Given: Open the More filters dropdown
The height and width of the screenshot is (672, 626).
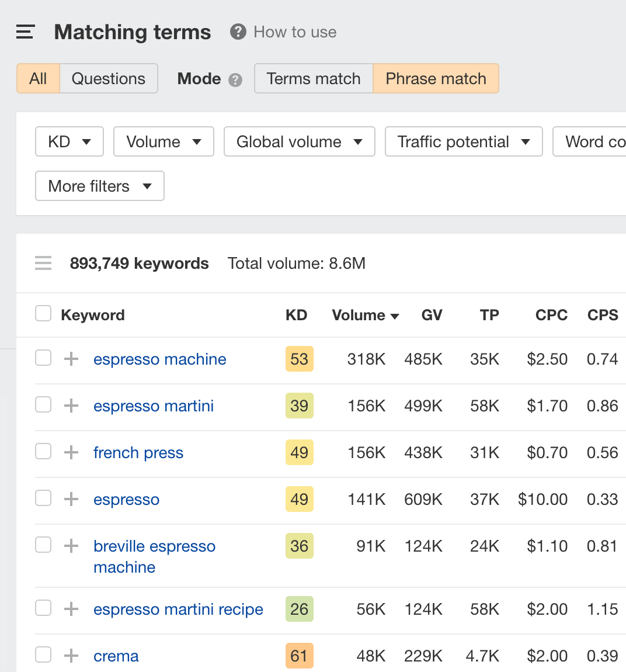Looking at the screenshot, I should click(x=100, y=186).
